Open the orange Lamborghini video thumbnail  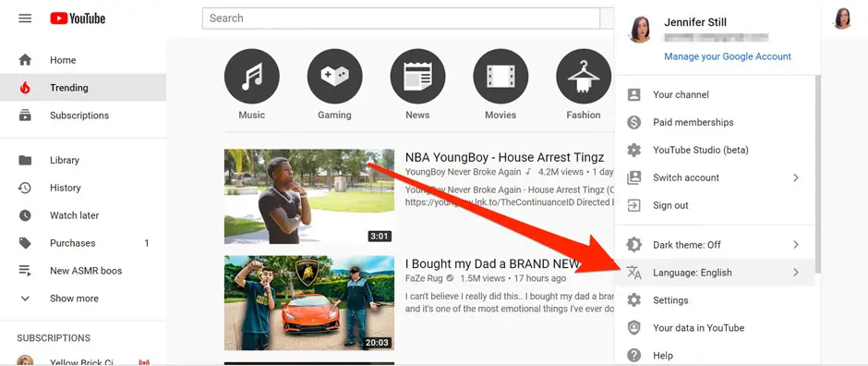[x=309, y=303]
